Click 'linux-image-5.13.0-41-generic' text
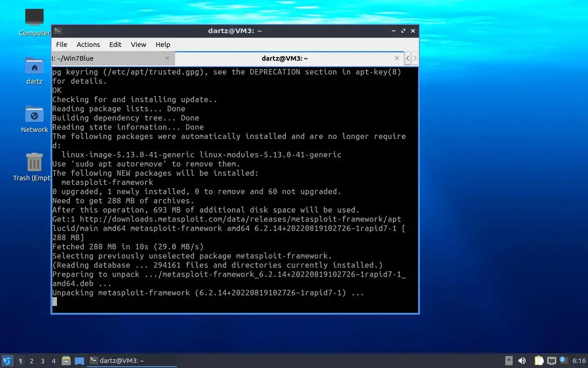The width and height of the screenshot is (588, 368). point(128,155)
